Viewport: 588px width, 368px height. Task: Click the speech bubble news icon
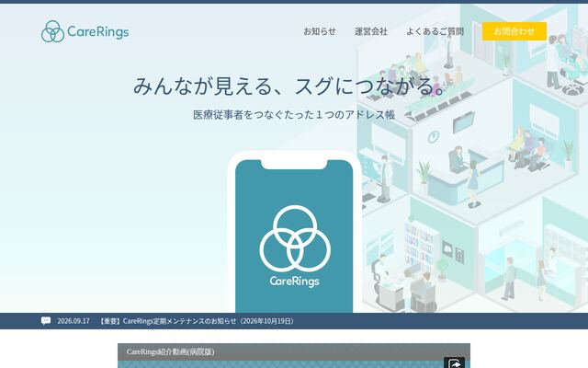46,321
